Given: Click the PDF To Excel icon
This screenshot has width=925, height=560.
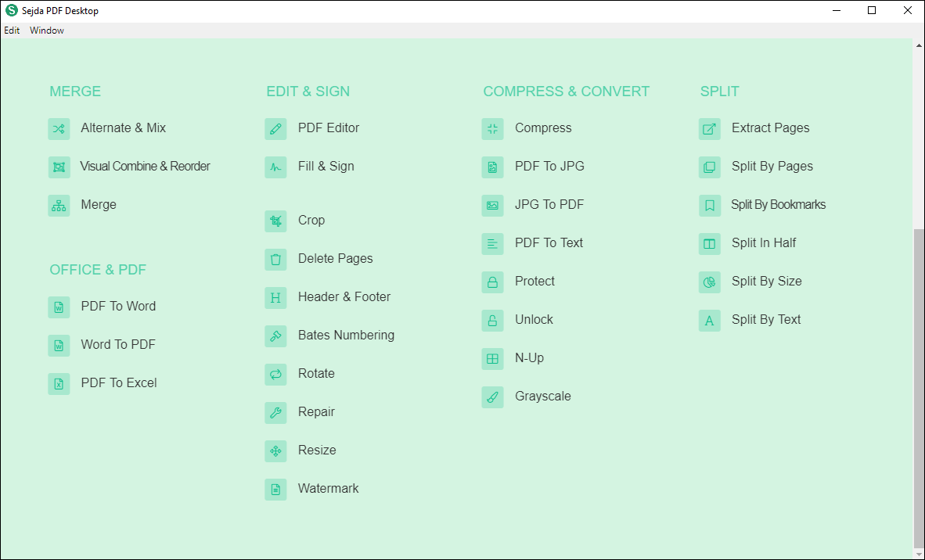Looking at the screenshot, I should click(x=59, y=383).
